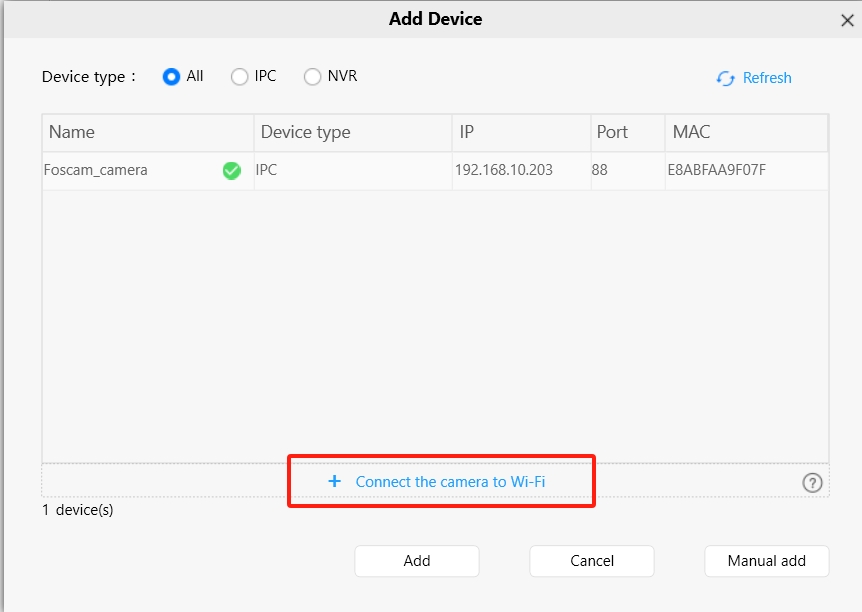The height and width of the screenshot is (612, 862).
Task: Open Connect the camera to Wi-Fi
Action: coord(454,481)
